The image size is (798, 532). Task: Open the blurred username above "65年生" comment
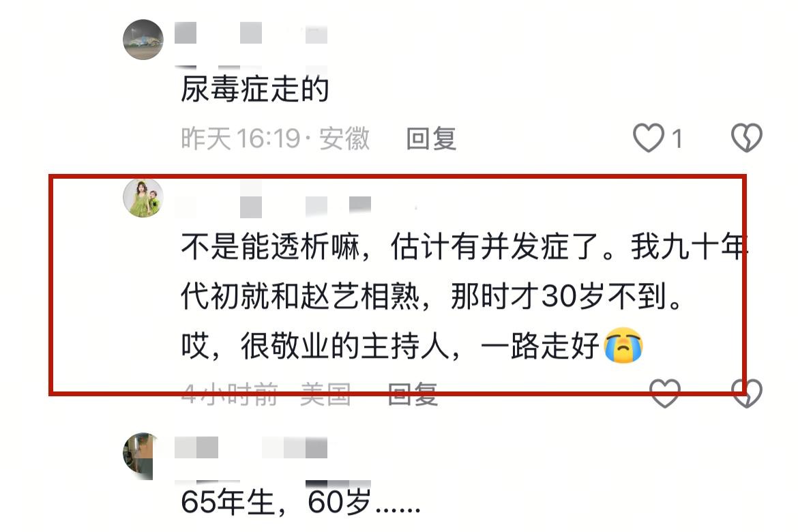click(x=251, y=447)
